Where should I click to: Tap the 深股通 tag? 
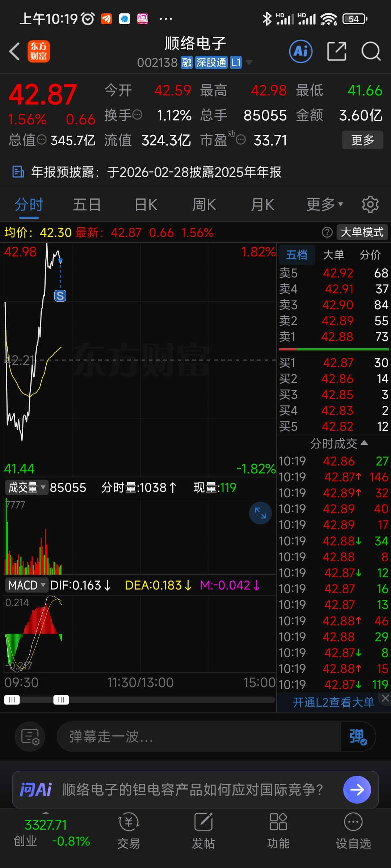[x=211, y=63]
